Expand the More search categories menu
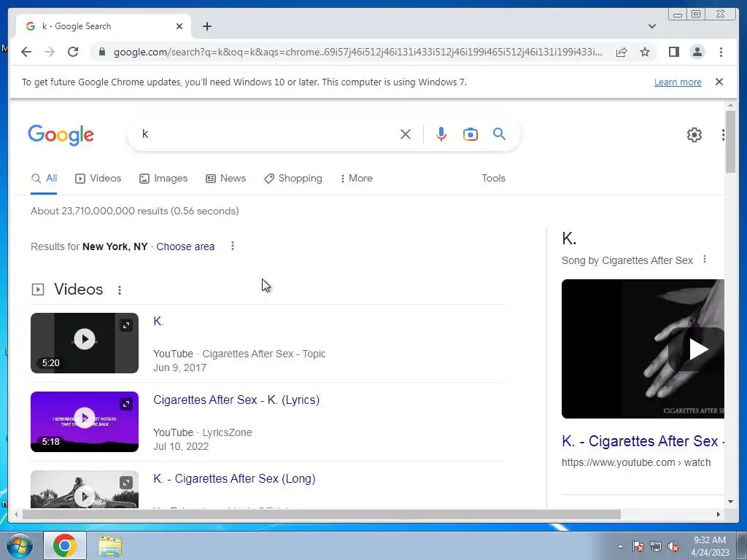Image resolution: width=747 pixels, height=560 pixels. pos(356,179)
